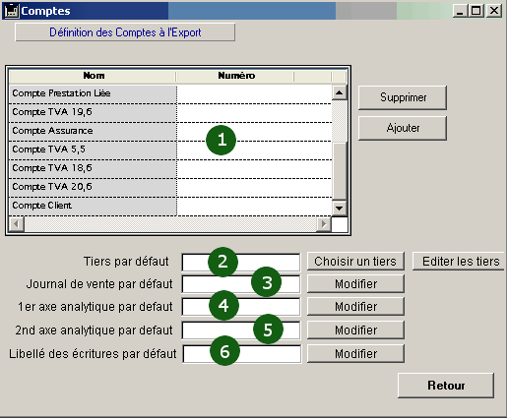508x420 pixels.
Task: Click Modifier for 2nd axe analytique
Action: click(355, 330)
